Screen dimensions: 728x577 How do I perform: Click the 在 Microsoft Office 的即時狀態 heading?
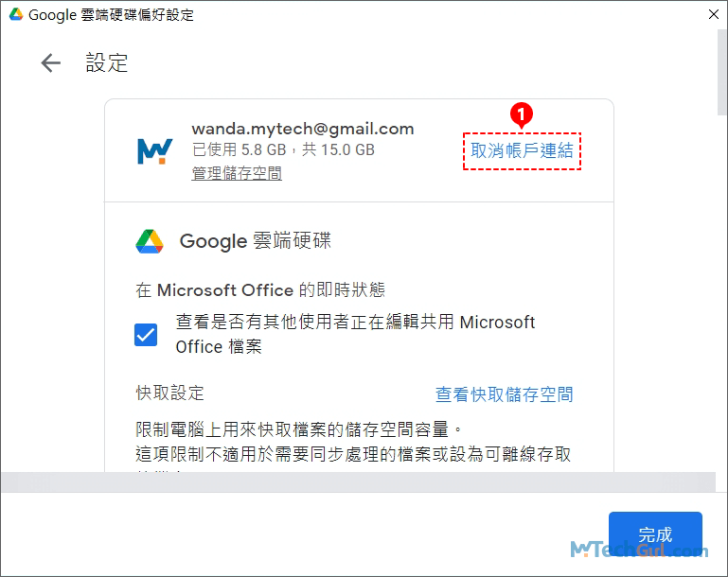(260, 289)
